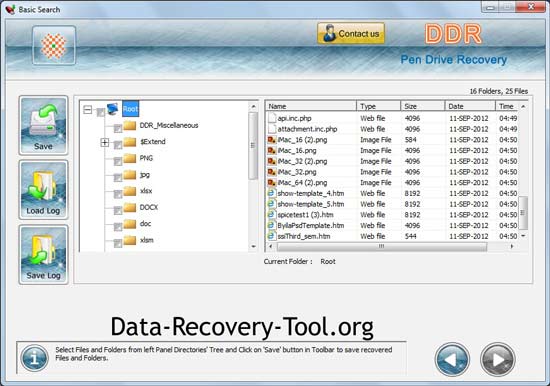Select the show-template_4.htm file row
550x386 pixels.
392,193
